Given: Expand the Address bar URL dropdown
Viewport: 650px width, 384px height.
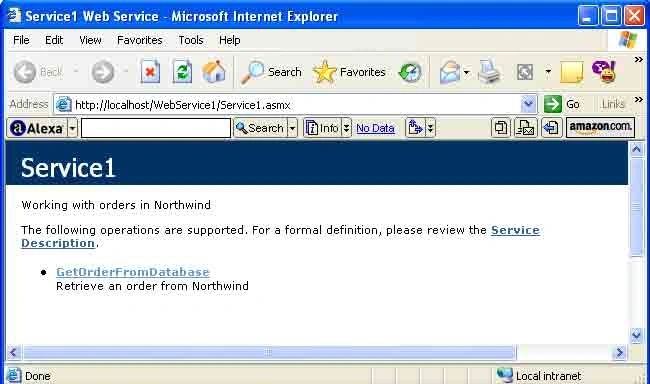Looking at the screenshot, I should (529, 104).
